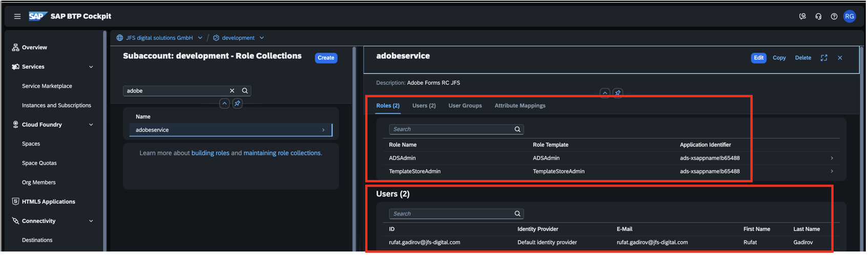Clear the adobe search text
The height and width of the screenshot is (257, 868).
(232, 91)
